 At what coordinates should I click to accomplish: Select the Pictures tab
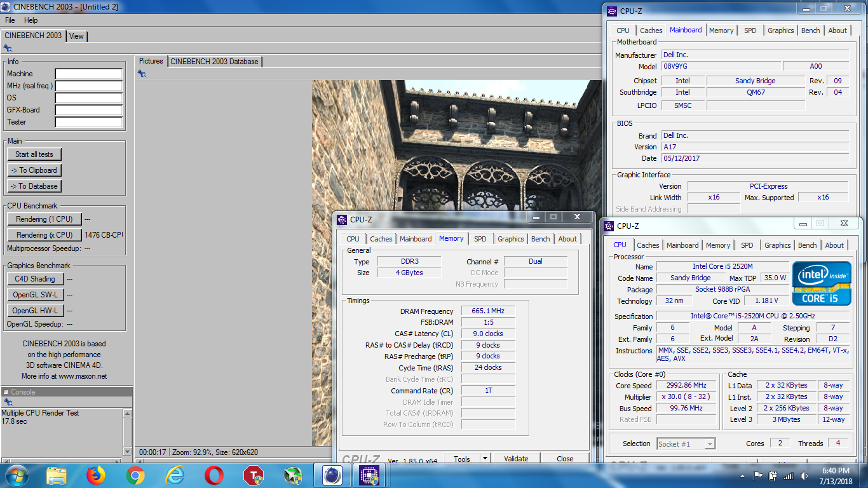click(151, 61)
